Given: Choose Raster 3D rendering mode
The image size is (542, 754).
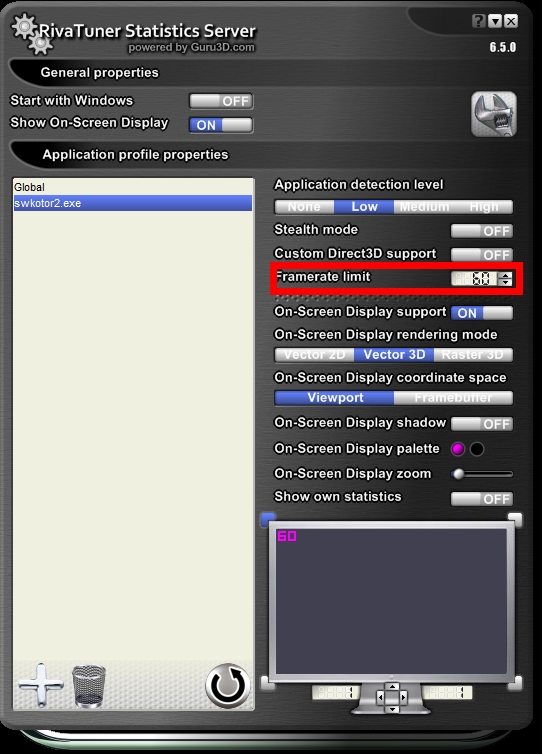Looking at the screenshot, I should click(x=473, y=355).
